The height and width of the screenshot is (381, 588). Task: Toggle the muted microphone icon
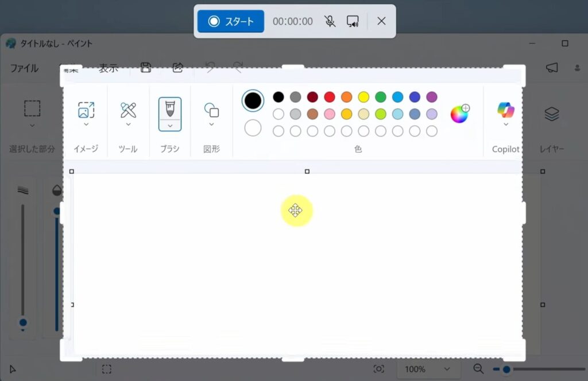coord(330,21)
